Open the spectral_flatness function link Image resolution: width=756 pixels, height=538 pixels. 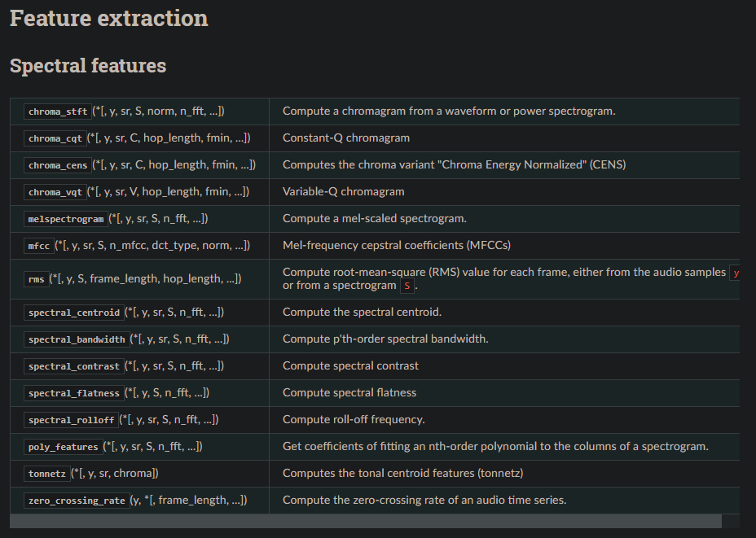tap(74, 393)
